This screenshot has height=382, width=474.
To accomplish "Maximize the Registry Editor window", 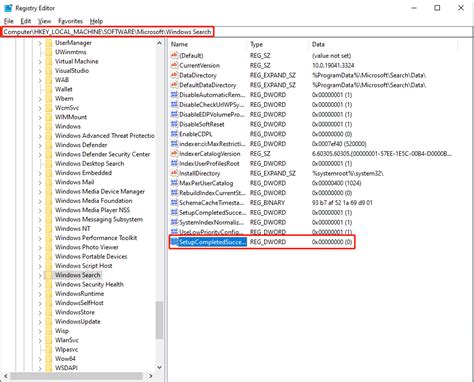I will point(437,8).
